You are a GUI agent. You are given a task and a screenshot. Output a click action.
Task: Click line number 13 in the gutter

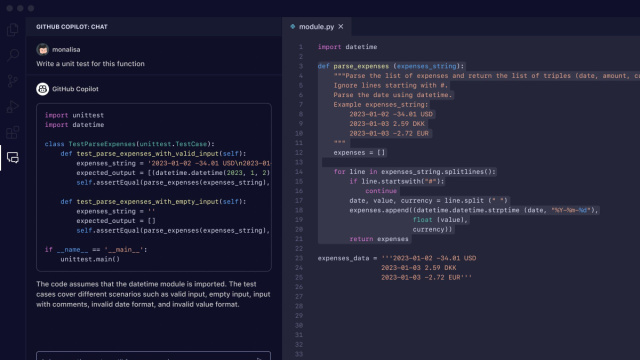(299, 162)
